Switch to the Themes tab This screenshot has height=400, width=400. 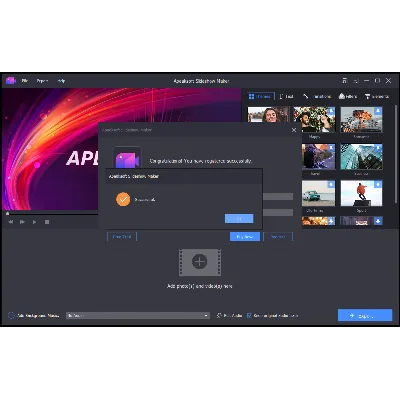(x=260, y=96)
